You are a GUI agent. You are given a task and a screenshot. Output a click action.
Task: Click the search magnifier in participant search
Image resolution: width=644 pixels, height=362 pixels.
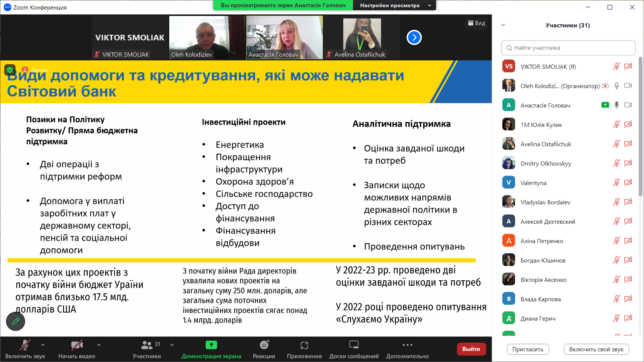point(509,48)
